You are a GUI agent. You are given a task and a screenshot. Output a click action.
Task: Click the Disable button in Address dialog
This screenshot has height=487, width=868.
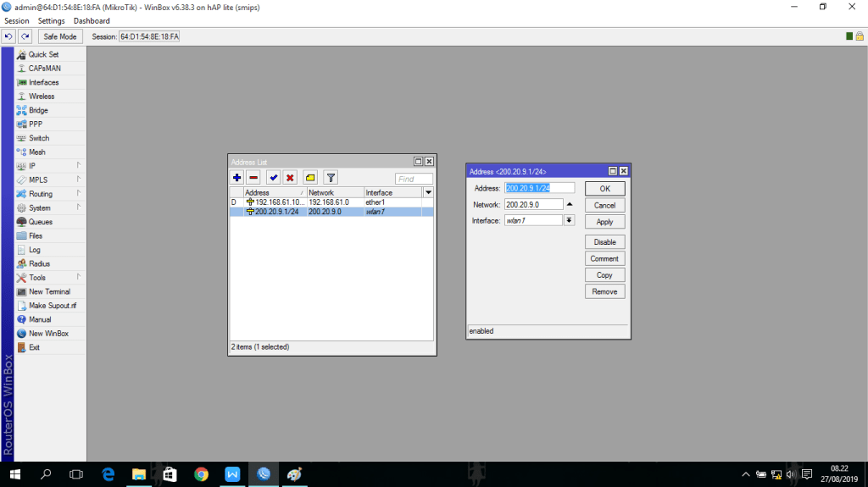tap(604, 242)
